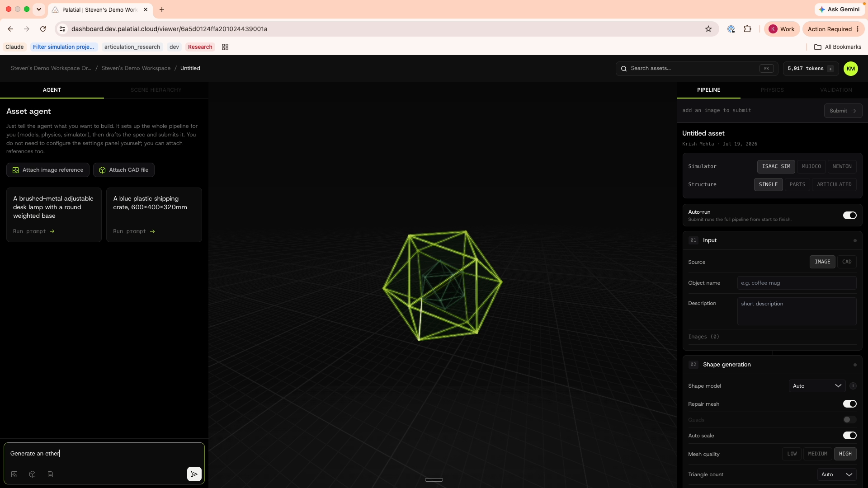Click the Object name input field
Screen dimensions: 868x488
[797, 283]
